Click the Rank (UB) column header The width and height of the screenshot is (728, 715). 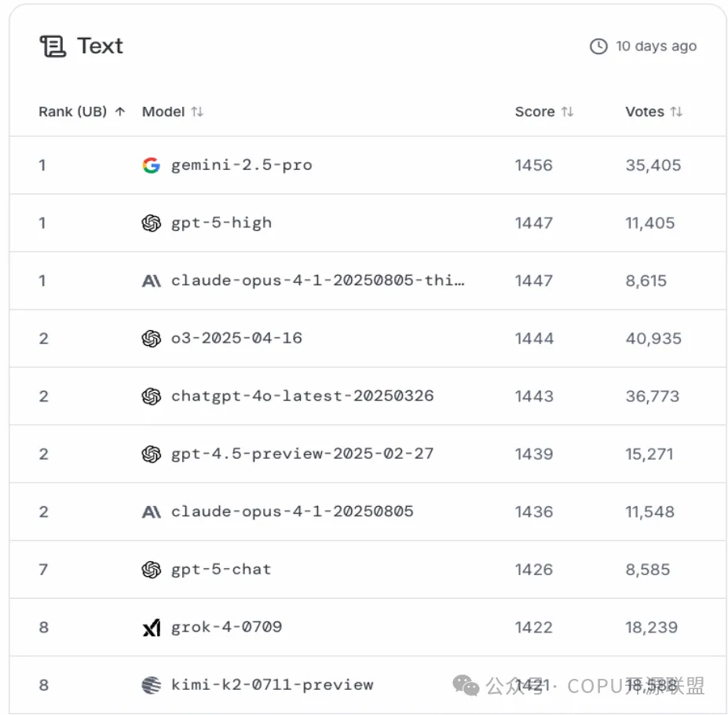click(x=75, y=112)
